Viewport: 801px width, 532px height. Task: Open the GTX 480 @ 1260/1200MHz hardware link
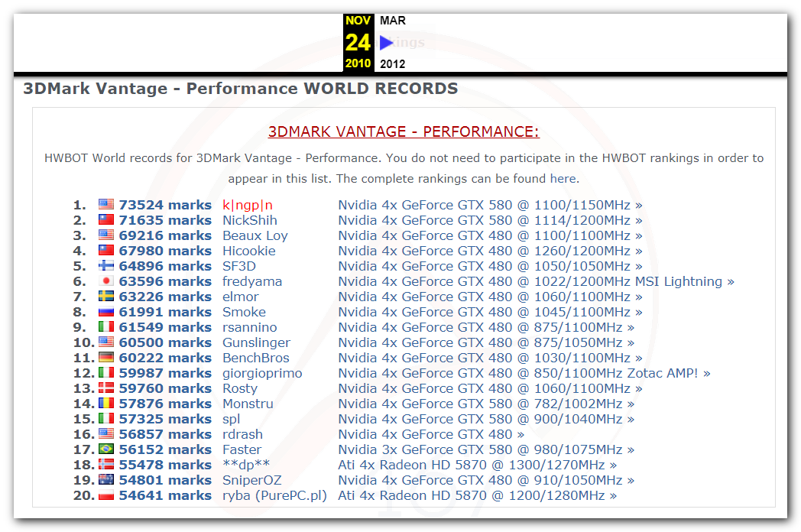[x=490, y=251]
